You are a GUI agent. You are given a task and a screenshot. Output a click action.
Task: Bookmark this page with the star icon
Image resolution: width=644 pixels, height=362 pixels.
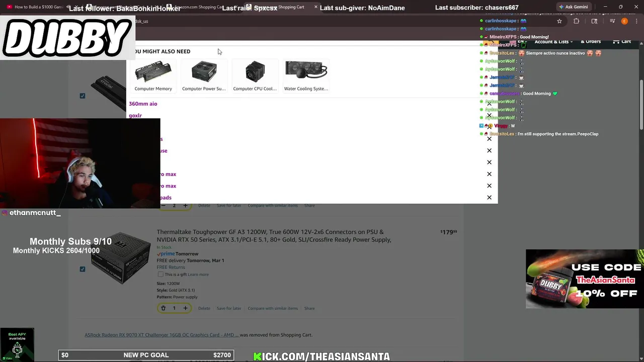click(x=559, y=21)
